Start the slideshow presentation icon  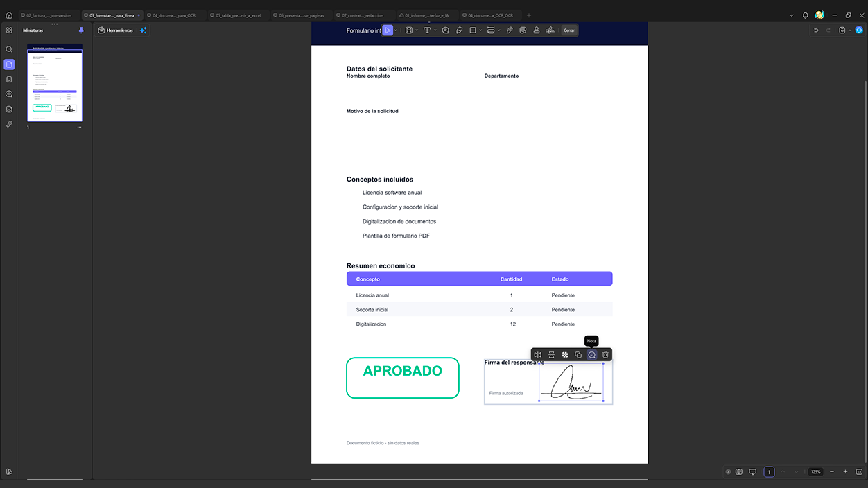(x=752, y=472)
